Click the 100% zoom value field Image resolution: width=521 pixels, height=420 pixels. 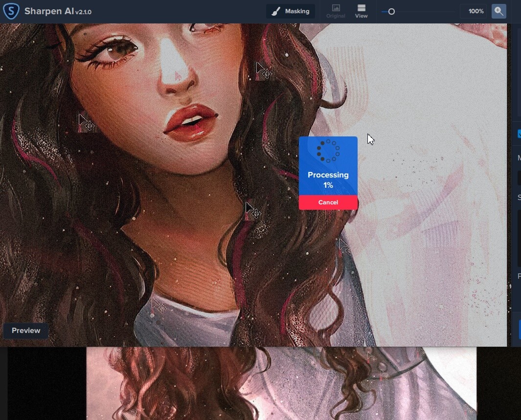coord(474,11)
